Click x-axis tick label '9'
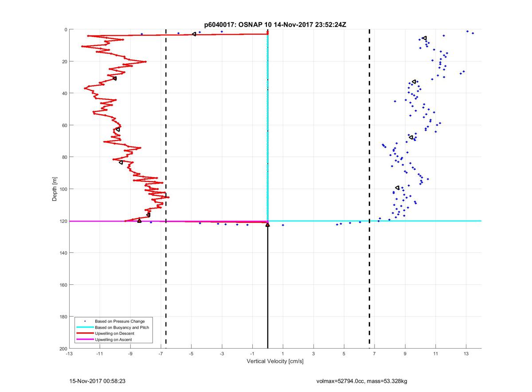Image resolution: width=532 pixels, height=392 pixels. click(x=405, y=354)
